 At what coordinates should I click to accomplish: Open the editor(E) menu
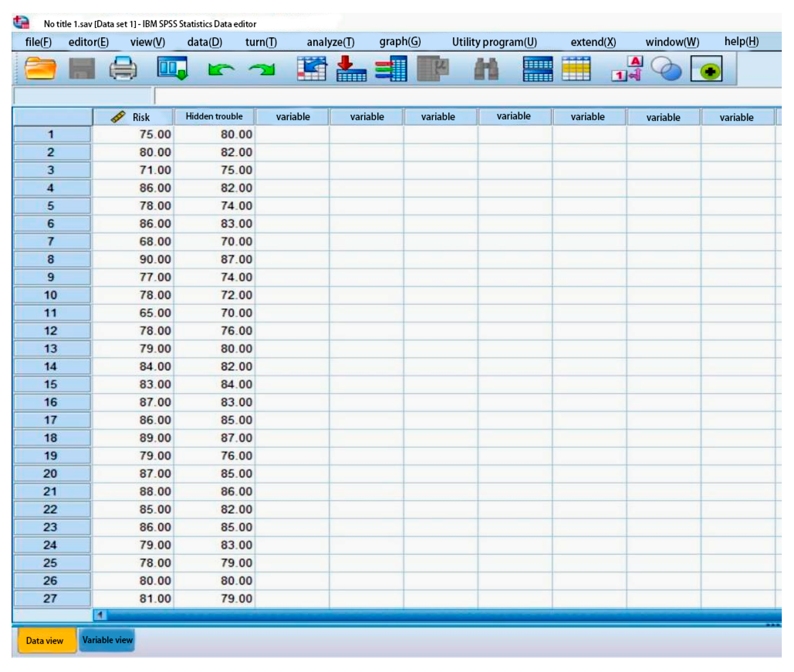click(89, 42)
